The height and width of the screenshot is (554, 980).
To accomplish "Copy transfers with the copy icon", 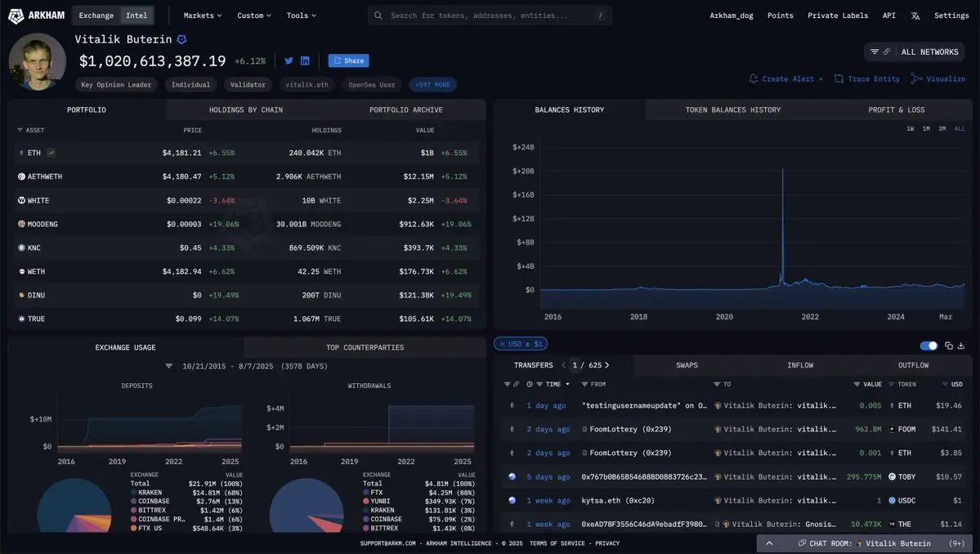I will pos(949,346).
